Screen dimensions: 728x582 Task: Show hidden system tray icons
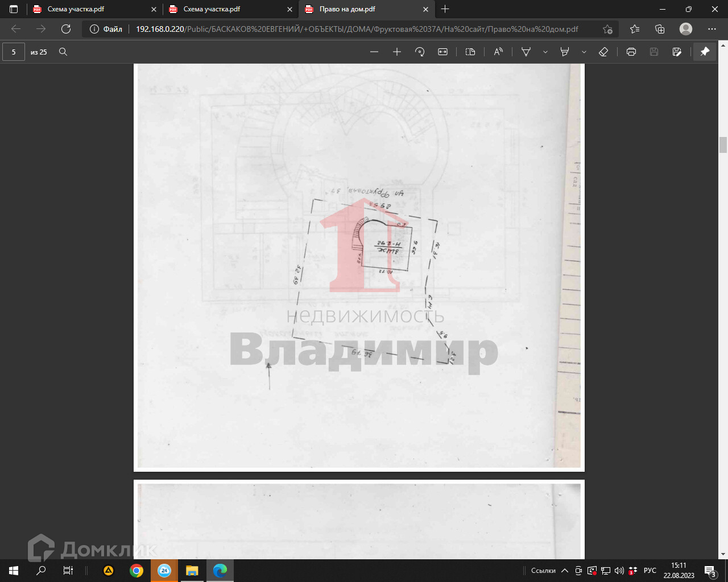(565, 571)
